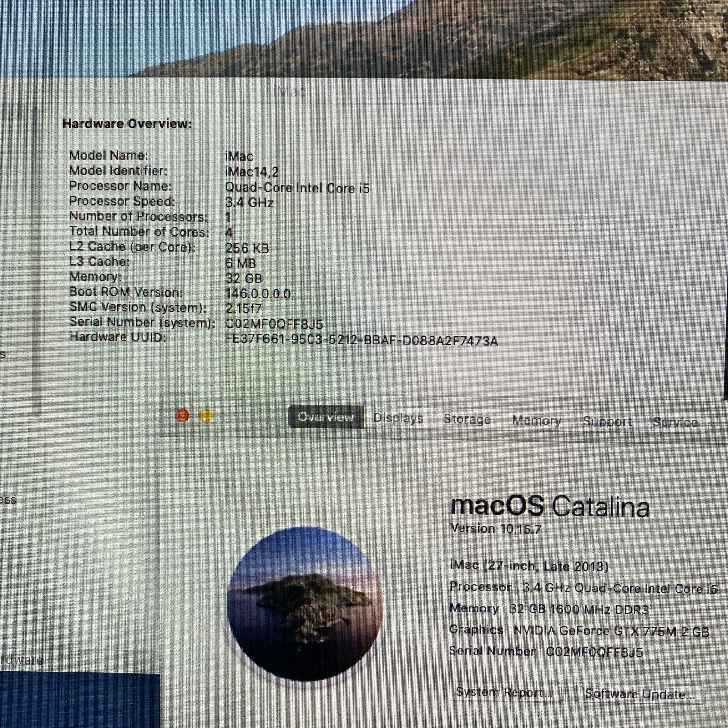The height and width of the screenshot is (728, 728).
Task: Switch to the Overview tab
Action: point(326,417)
